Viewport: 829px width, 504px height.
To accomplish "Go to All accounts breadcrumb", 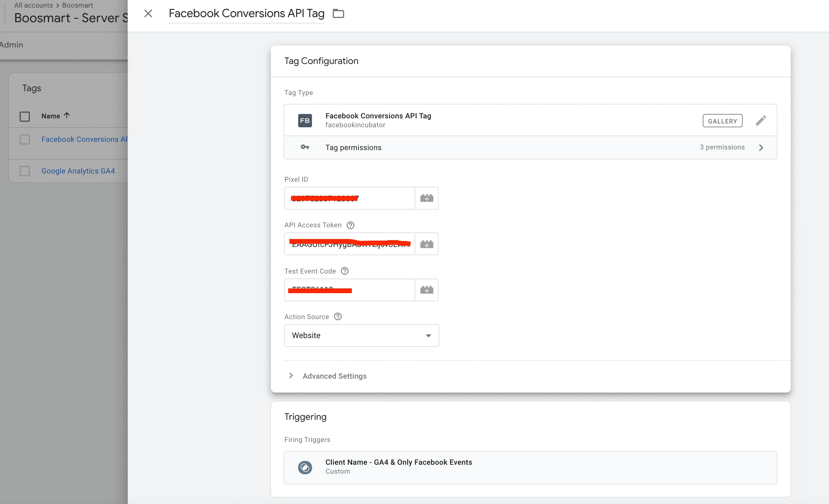I will pyautogui.click(x=33, y=5).
